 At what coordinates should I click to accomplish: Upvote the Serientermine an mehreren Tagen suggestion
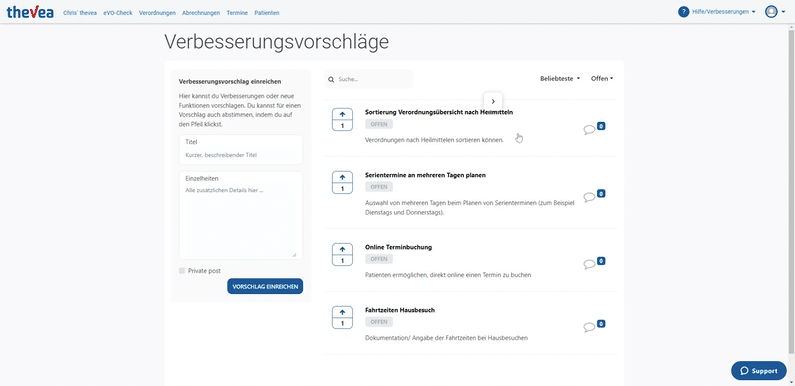coord(342,178)
